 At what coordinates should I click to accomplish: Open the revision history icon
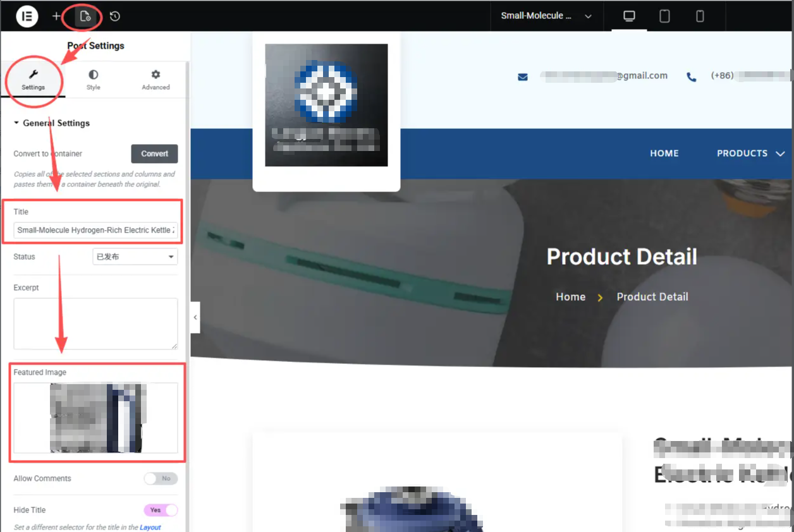[x=115, y=16]
